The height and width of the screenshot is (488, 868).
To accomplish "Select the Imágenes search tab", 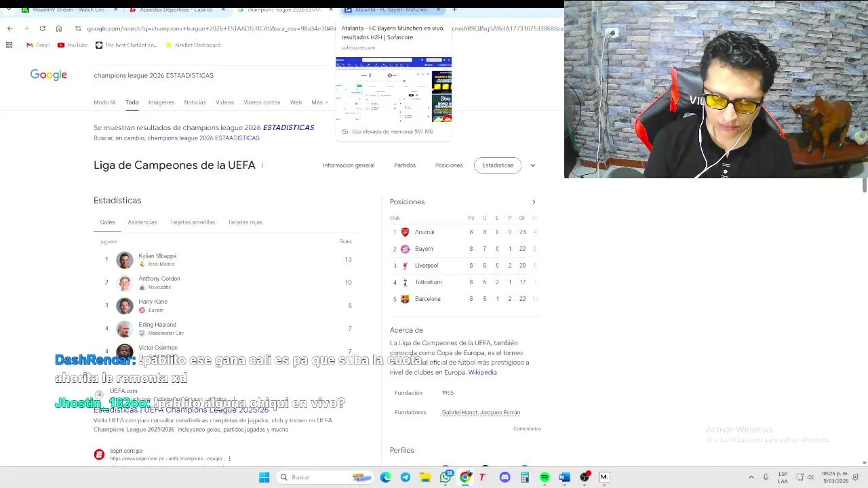I will pos(161,102).
